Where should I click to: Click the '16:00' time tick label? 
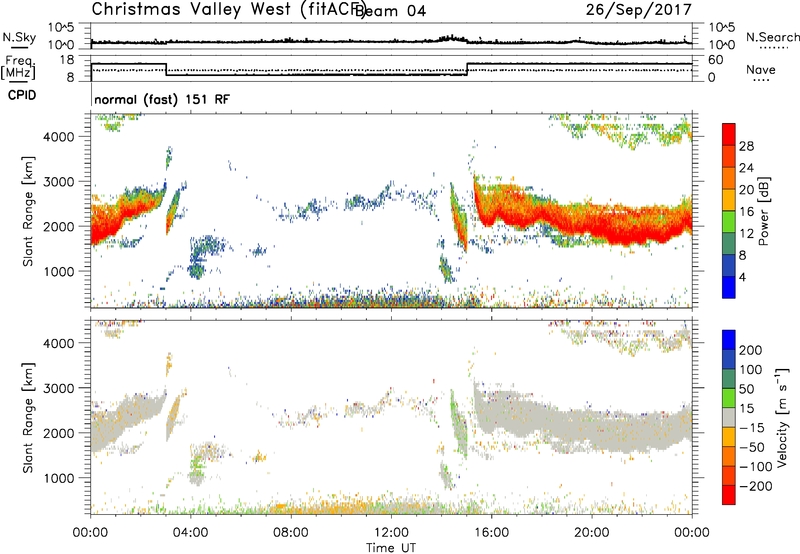point(491,533)
